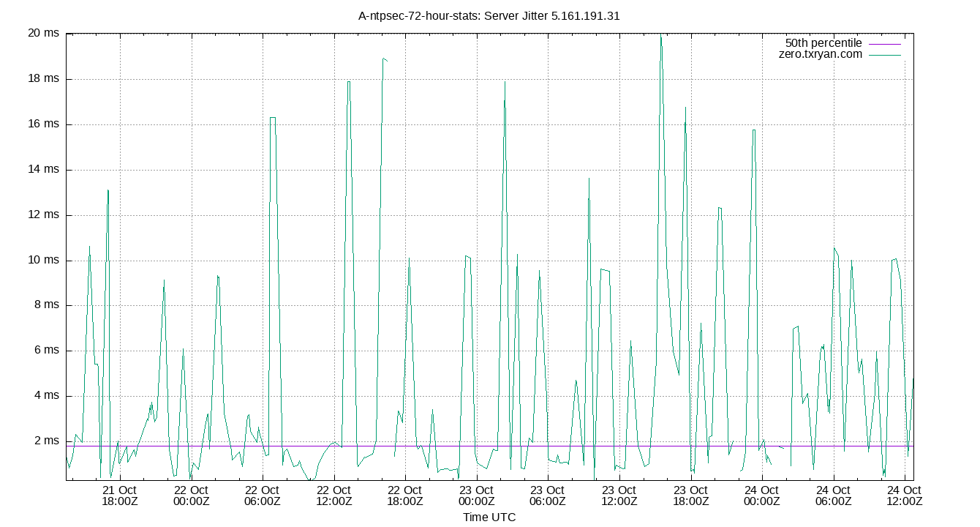Select the 24 Oct 06:00Z time tick
Image resolution: width=980 pixels, height=527 pixels.
pos(833,496)
